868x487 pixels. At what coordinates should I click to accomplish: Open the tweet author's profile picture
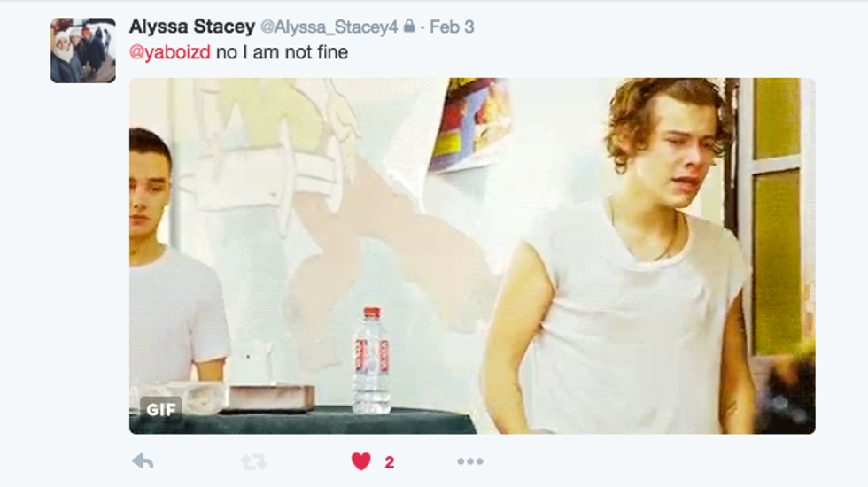(x=83, y=50)
